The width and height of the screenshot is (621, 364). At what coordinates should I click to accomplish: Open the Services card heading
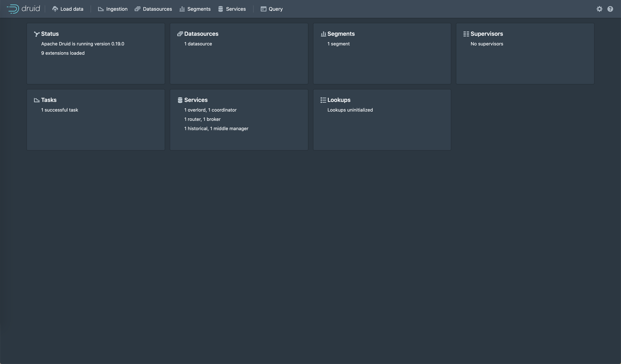point(196,100)
